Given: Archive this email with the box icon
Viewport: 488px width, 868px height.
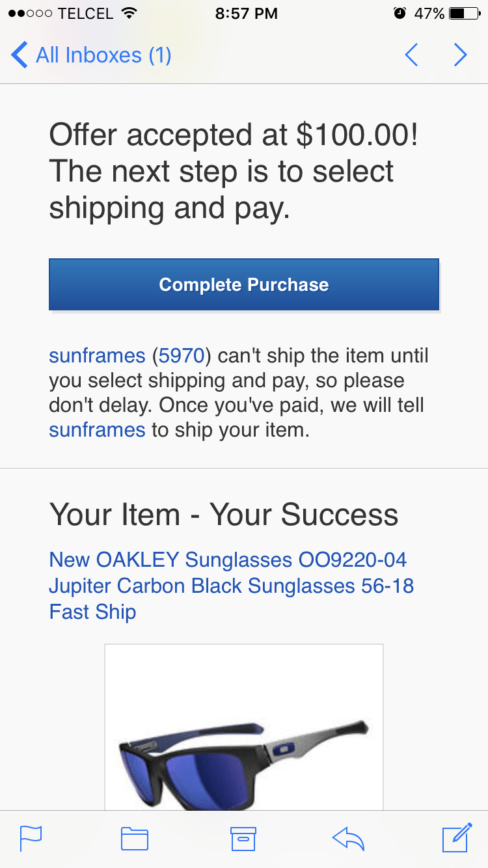Looking at the screenshot, I should pos(243,838).
